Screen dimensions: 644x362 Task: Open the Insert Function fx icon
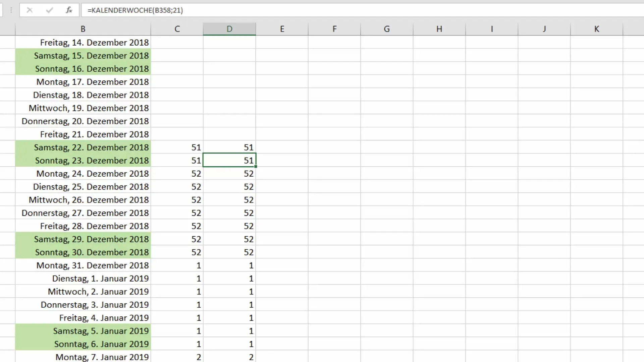(x=69, y=10)
